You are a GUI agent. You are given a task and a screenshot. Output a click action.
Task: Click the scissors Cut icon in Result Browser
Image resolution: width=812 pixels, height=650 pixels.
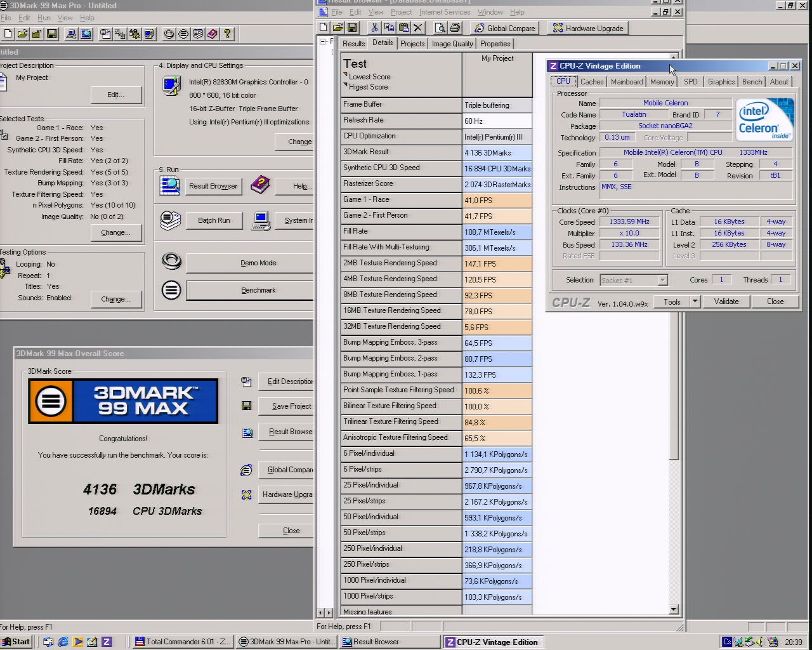click(x=374, y=28)
